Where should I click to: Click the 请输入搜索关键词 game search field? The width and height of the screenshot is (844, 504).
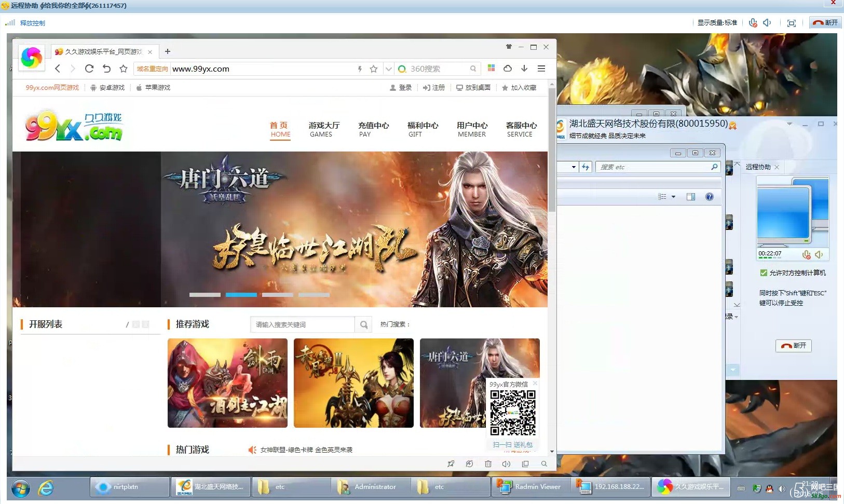coord(303,324)
